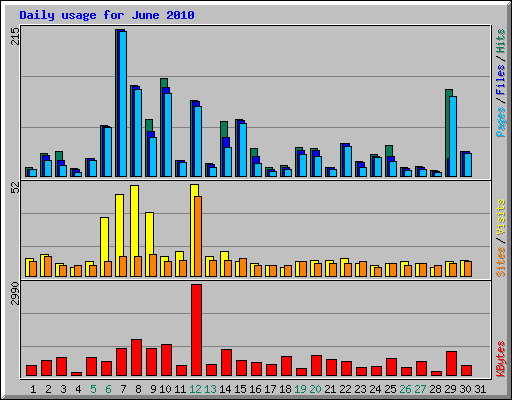The width and height of the screenshot is (512, 400).
Task: Click the cyan Pages legend label
Action: pyautogui.click(x=501, y=122)
